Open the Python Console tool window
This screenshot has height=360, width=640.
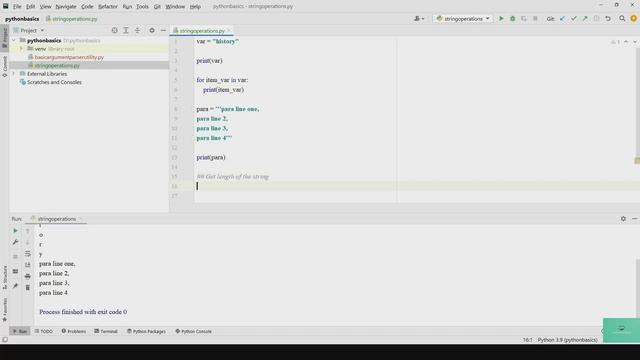[193, 331]
